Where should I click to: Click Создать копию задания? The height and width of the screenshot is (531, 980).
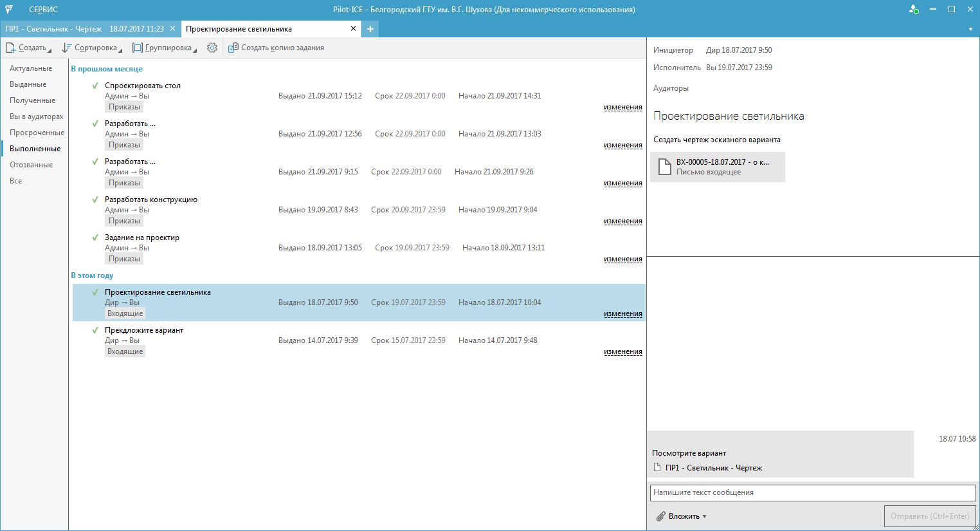(x=276, y=48)
